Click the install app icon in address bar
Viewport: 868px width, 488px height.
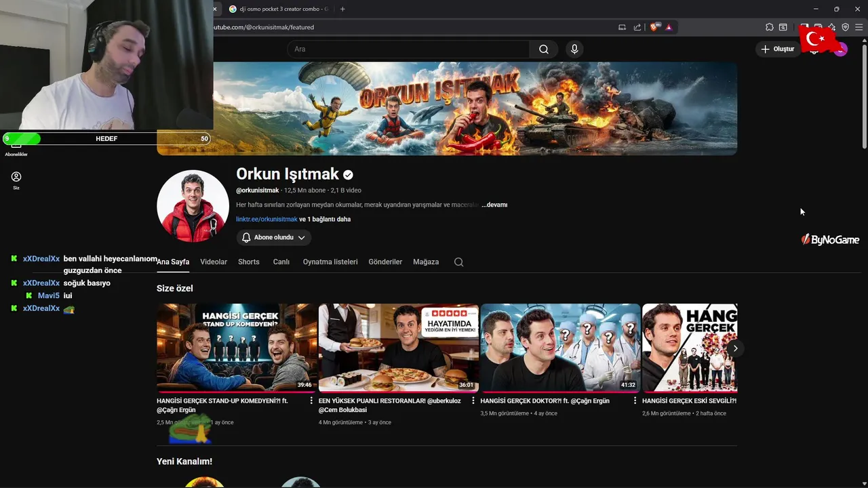pos(622,27)
